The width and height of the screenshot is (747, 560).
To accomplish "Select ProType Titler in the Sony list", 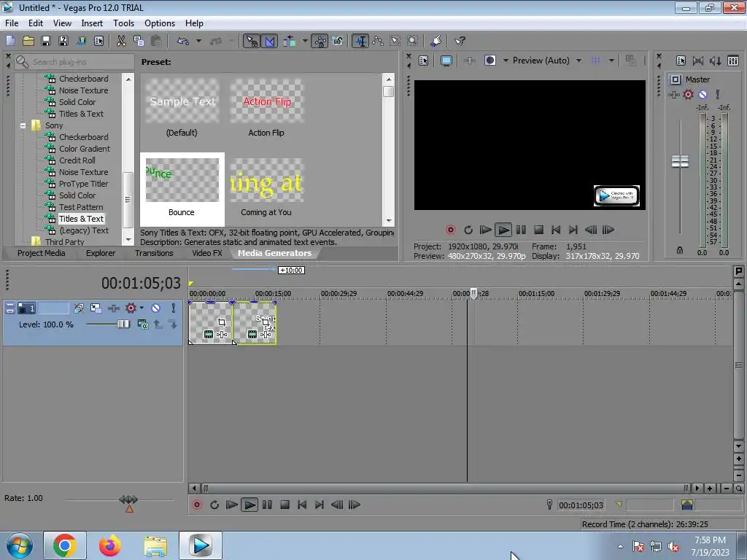I will [83, 184].
